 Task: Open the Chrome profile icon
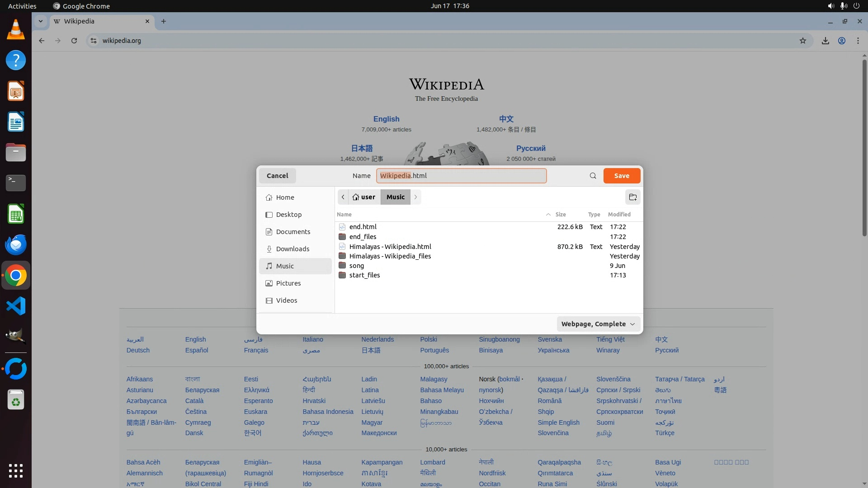841,41
